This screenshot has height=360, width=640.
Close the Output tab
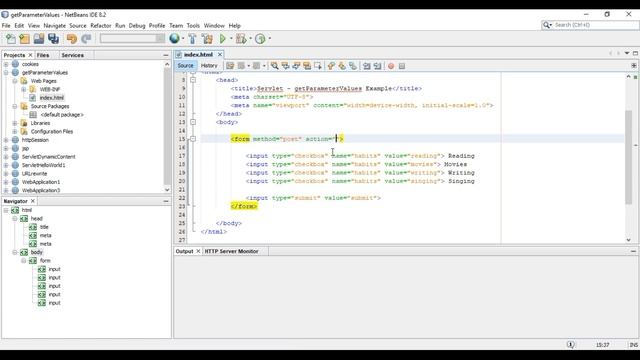[198, 251]
